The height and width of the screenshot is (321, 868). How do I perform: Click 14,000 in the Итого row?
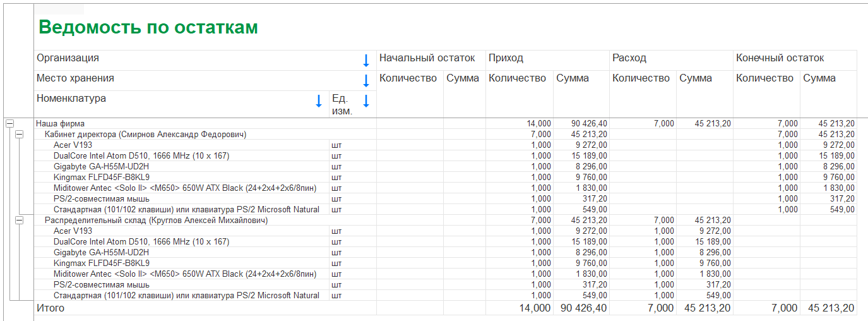[x=535, y=308]
